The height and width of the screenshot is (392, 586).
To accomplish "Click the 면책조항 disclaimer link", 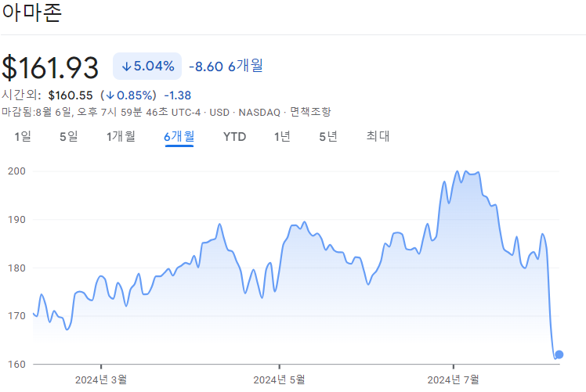I will pos(310,112).
